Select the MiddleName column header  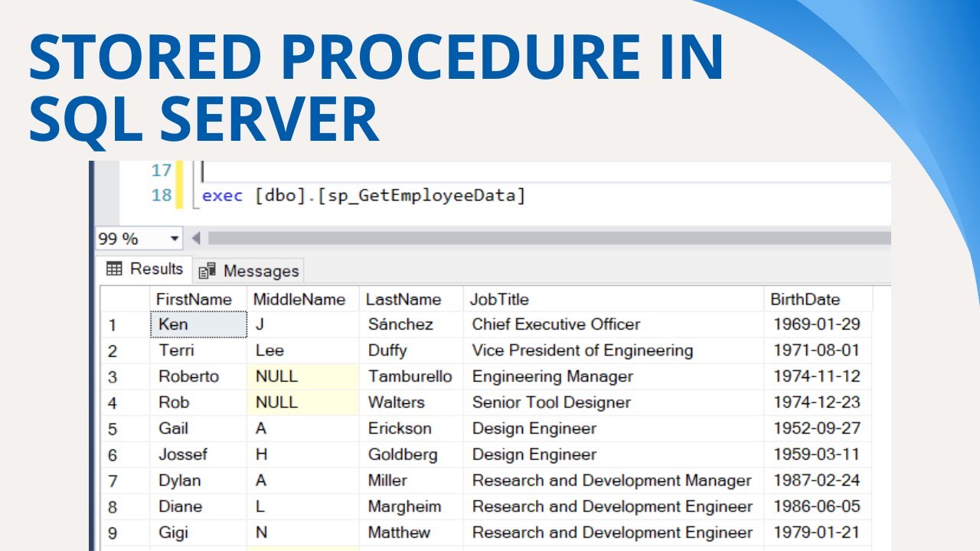tap(303, 299)
